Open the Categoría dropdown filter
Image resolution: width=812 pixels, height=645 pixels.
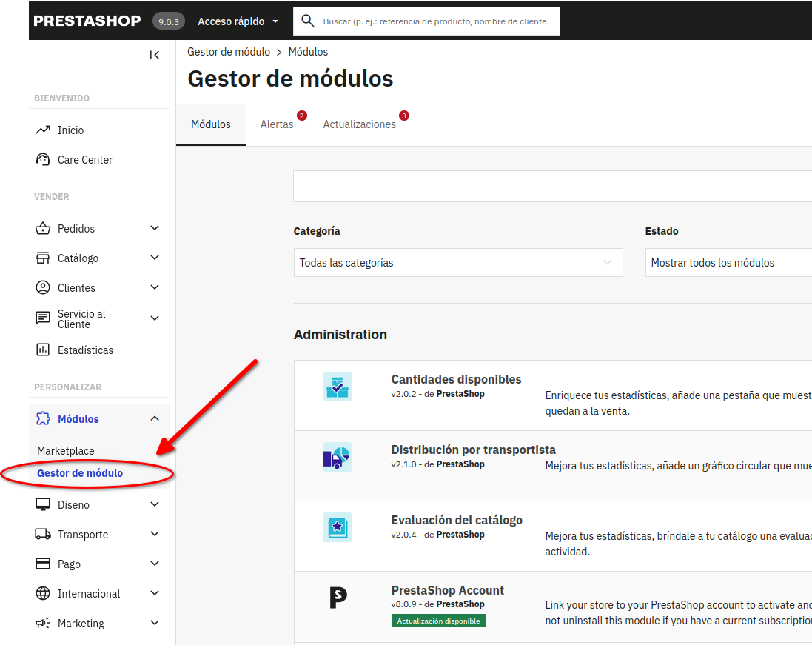457,263
